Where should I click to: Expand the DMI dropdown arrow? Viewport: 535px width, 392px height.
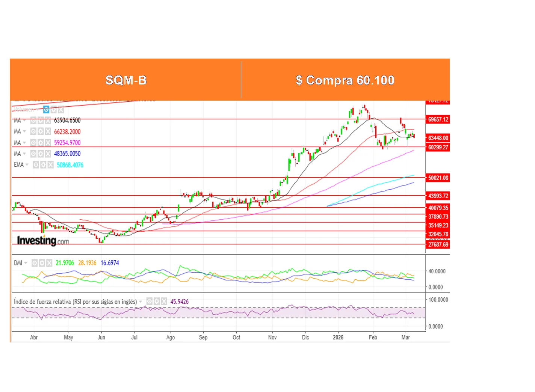pyautogui.click(x=26, y=263)
